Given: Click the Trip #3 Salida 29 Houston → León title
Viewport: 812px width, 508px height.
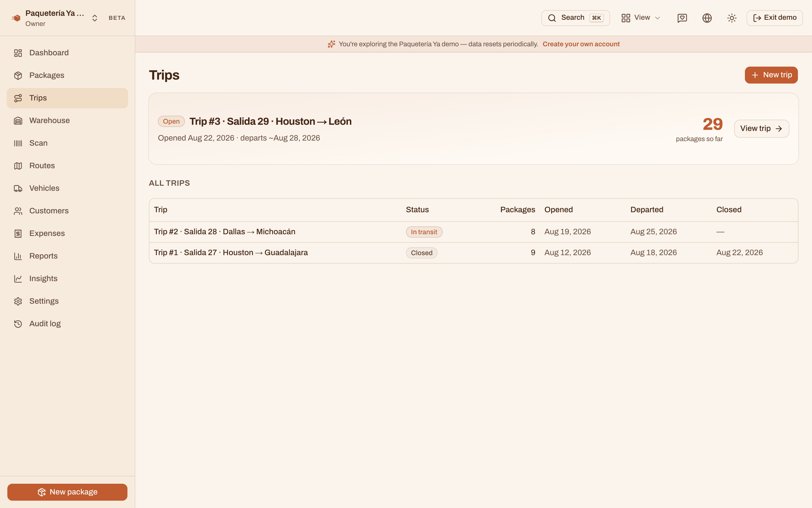Looking at the screenshot, I should (x=270, y=121).
